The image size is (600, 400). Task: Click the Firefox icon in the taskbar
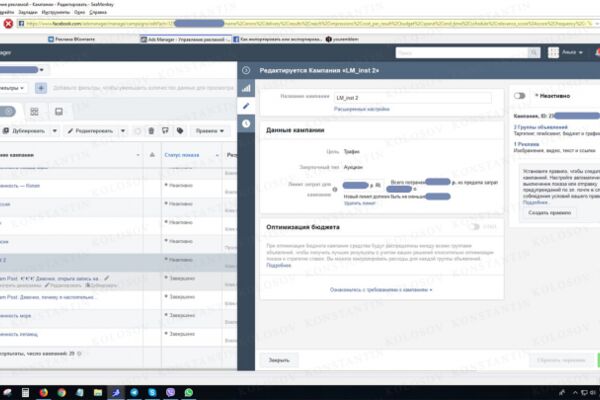(x=43, y=392)
